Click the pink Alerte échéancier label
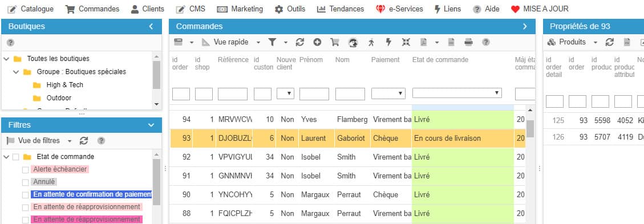This screenshot has height=224, width=644. 60,169
